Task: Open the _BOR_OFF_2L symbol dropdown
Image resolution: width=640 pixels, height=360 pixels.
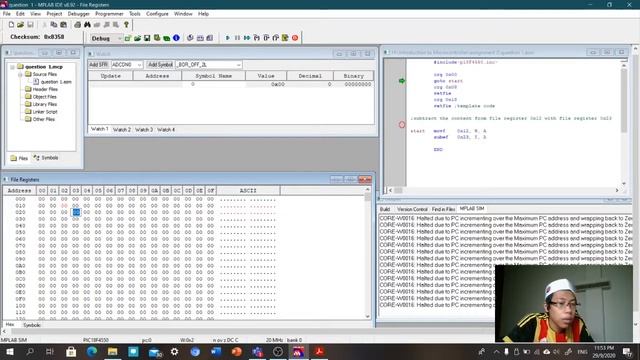Action: pyautogui.click(x=238, y=65)
